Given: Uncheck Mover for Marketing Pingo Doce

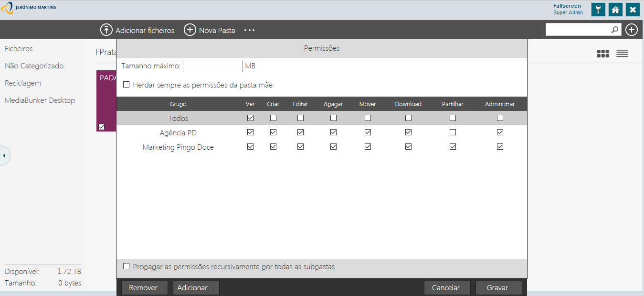Looking at the screenshot, I should coord(368,147).
